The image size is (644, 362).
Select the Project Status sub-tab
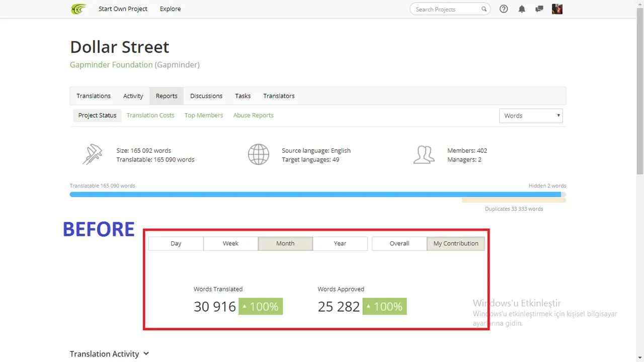[97, 115]
